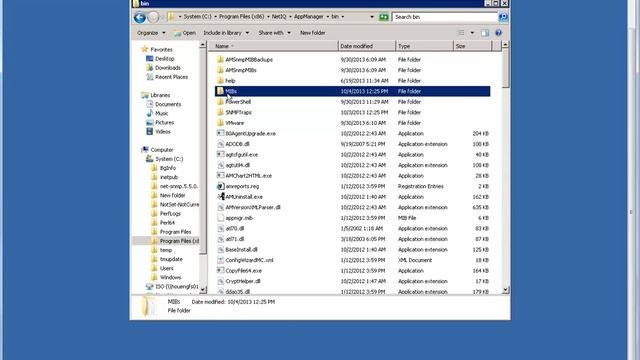Image resolution: width=640 pixels, height=360 pixels.
Task: Click the file list scroll down arrow
Action: pyautogui.click(x=505, y=290)
